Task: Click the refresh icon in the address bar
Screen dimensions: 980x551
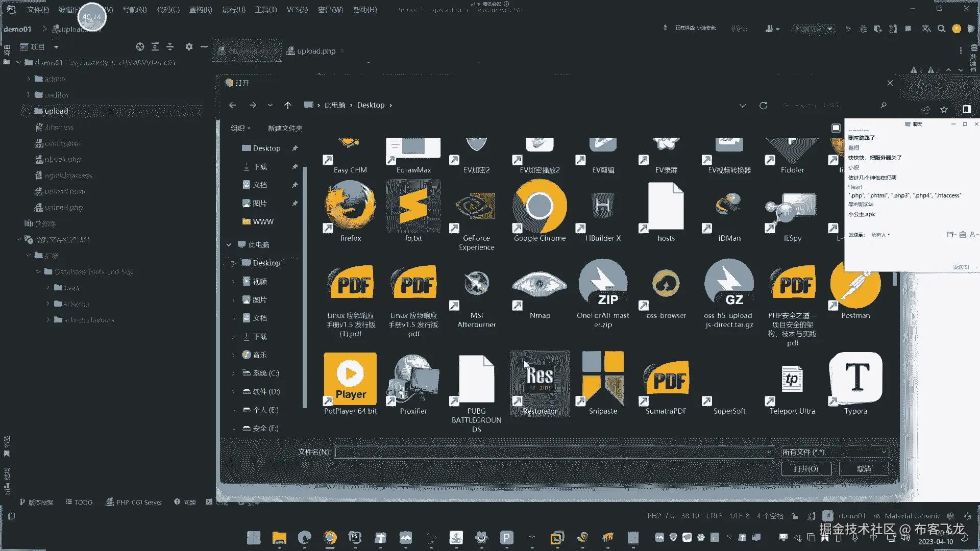Action: click(763, 106)
